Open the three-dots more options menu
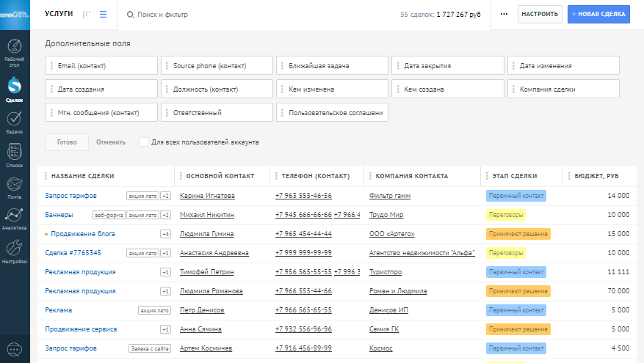This screenshot has width=644, height=363. [x=504, y=14]
